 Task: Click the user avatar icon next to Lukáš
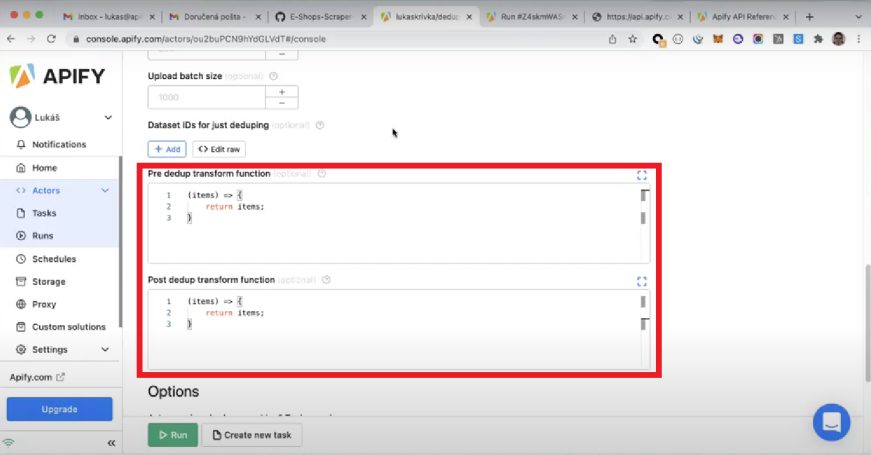point(21,117)
